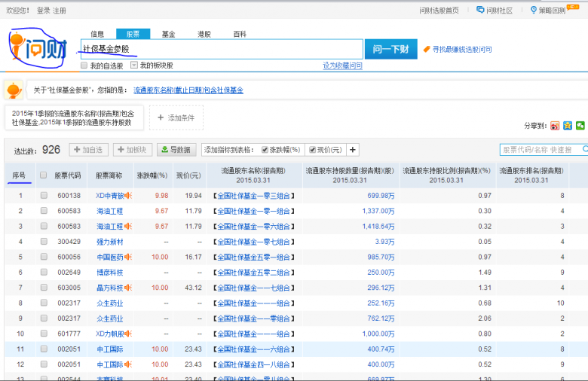
Task: Uncheck 现价(元) indicator checkbox
Action: coord(312,150)
